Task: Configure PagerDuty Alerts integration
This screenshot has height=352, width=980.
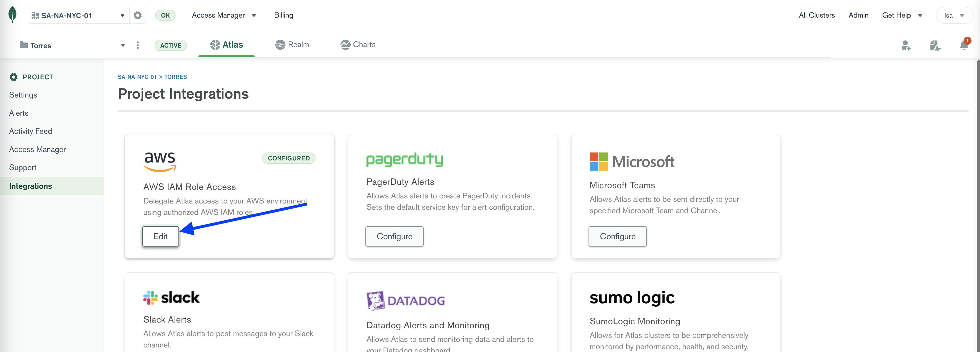Action: coord(394,236)
